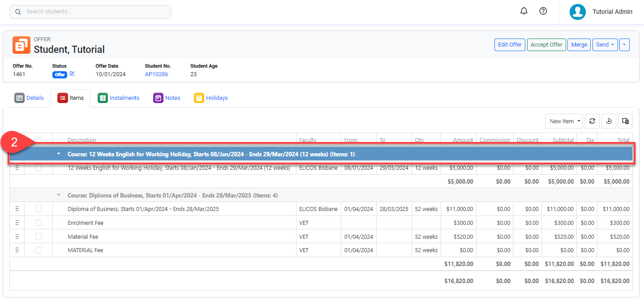The width and height of the screenshot is (644, 301).
Task: Expand the Send dropdown button
Action: click(605, 45)
